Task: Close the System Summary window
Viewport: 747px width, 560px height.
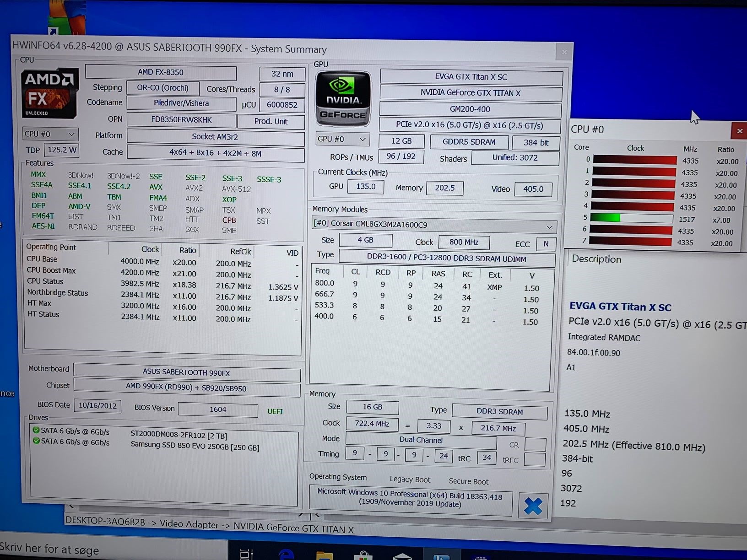Action: coord(564,52)
